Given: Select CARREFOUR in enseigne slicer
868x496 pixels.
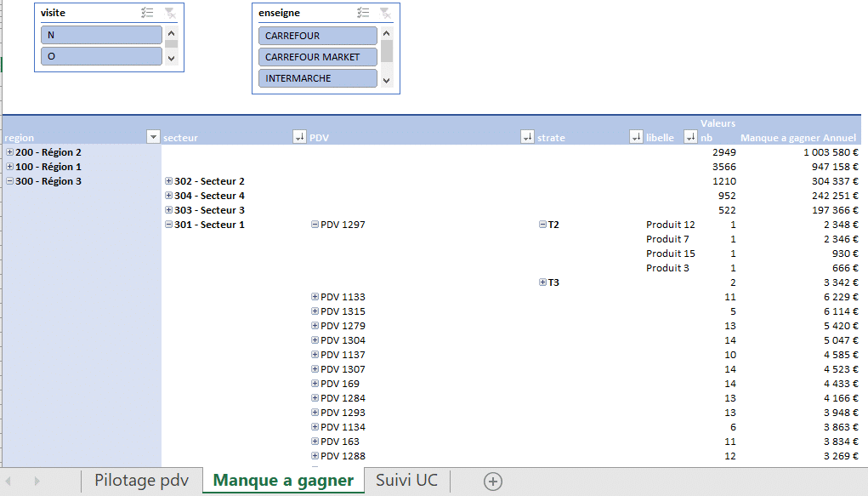Looking at the screenshot, I should (317, 36).
